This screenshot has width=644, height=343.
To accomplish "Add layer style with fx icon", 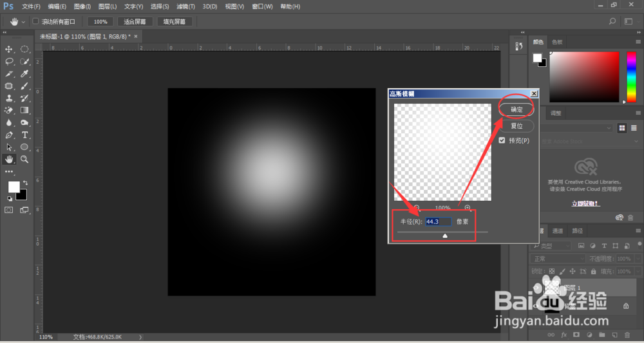I will click(x=564, y=335).
